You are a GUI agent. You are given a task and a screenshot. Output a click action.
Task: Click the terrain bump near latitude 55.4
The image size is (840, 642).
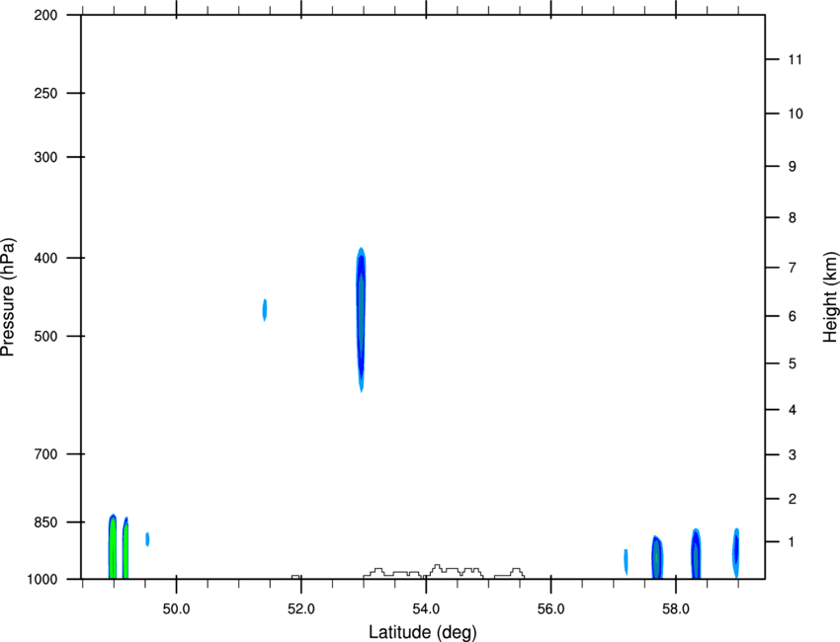516,572
